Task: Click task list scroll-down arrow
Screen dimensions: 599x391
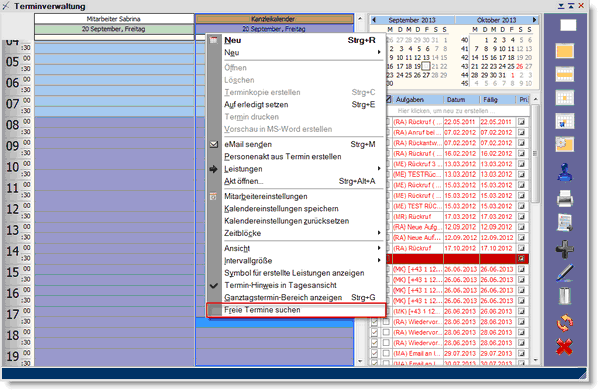Action: pos(536,360)
